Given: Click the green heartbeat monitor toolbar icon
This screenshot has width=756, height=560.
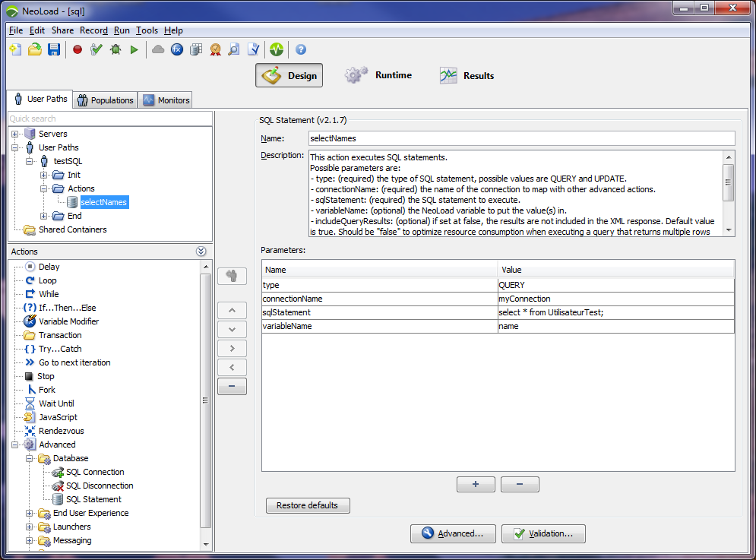Looking at the screenshot, I should point(276,49).
